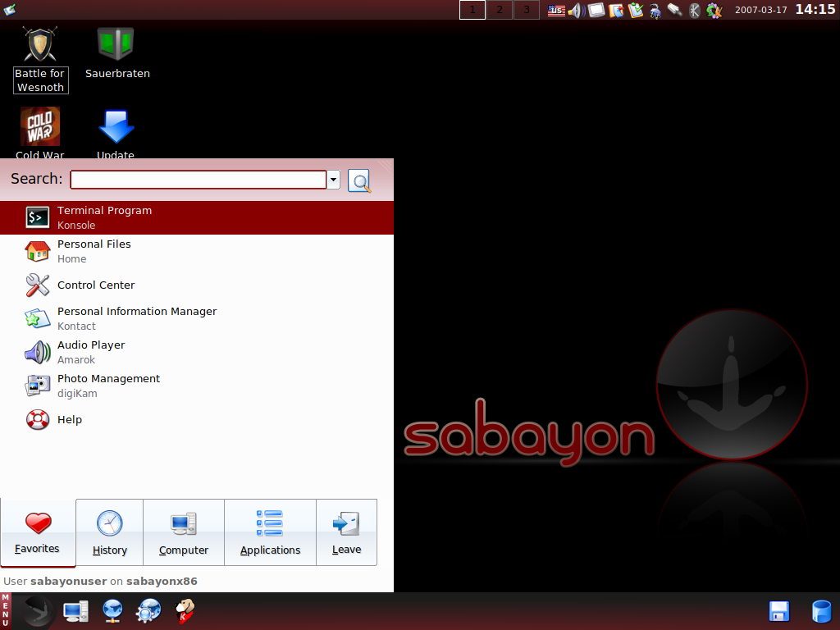
Task: Switch to the History tab
Action: (x=109, y=532)
